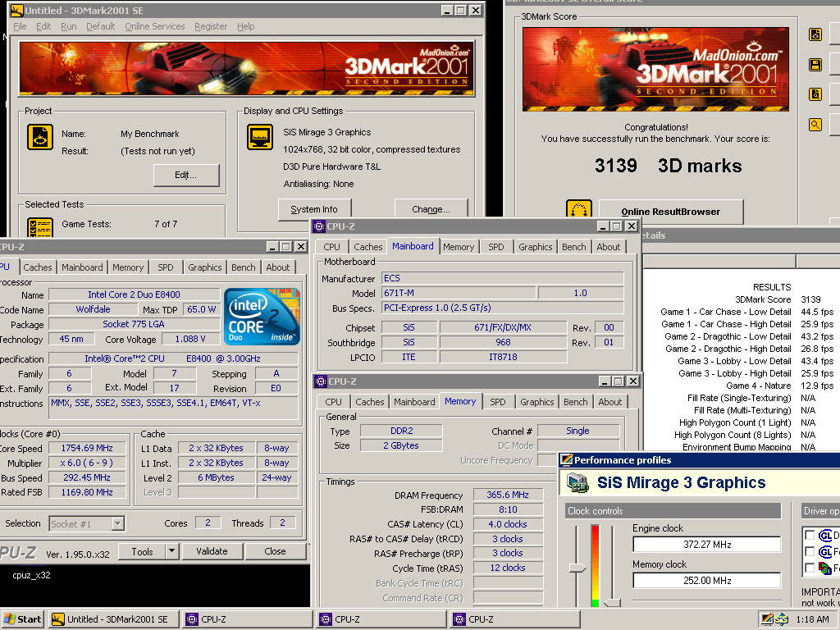
Task: Click the system clock showing 1:18 AM
Action: pos(812,619)
